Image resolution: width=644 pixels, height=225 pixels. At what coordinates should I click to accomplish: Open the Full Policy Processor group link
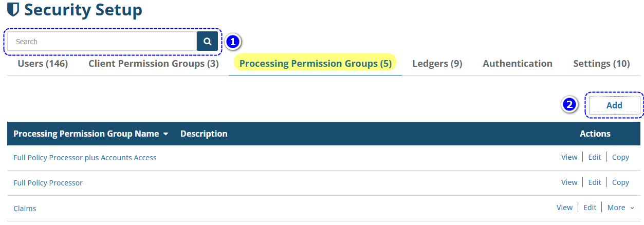(x=48, y=183)
